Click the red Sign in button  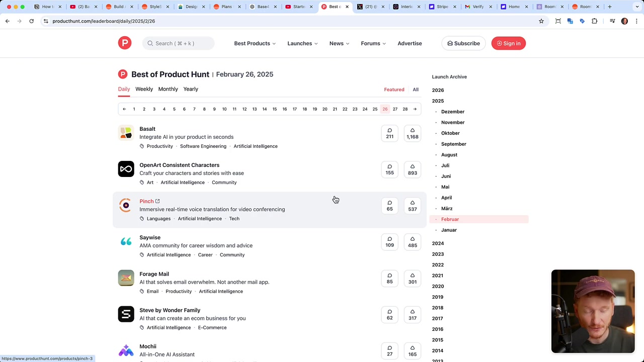(x=508, y=43)
